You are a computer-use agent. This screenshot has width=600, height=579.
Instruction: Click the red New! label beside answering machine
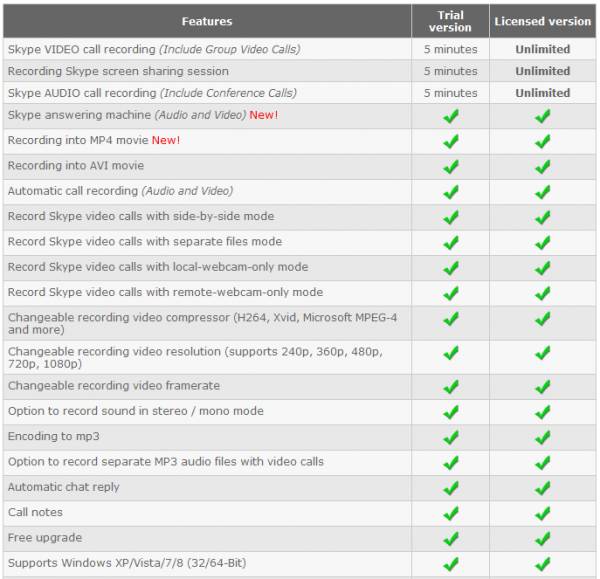(x=264, y=115)
